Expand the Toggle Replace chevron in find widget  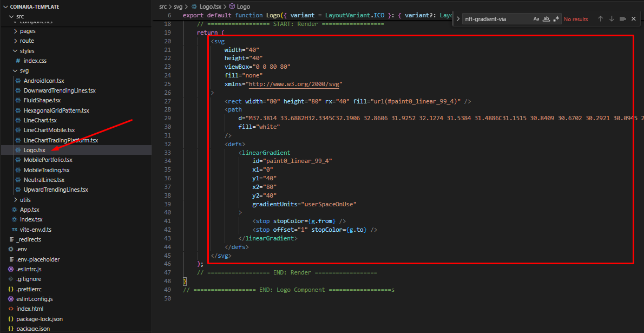click(458, 19)
